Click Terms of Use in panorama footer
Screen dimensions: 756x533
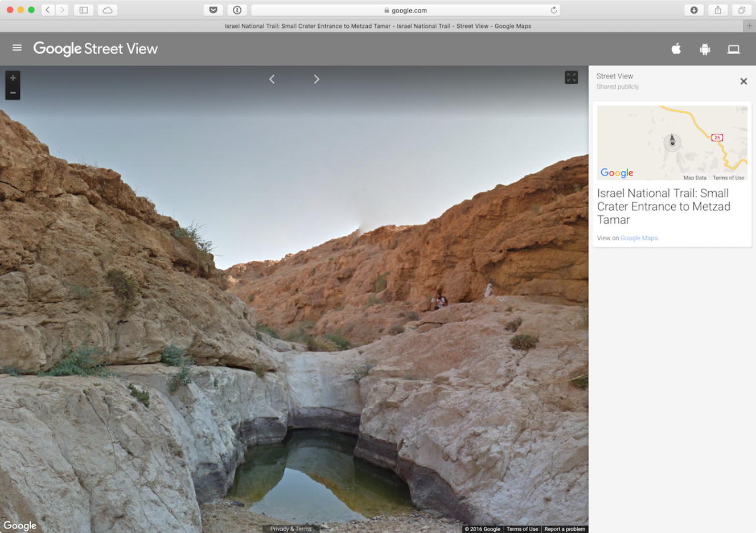point(522,529)
